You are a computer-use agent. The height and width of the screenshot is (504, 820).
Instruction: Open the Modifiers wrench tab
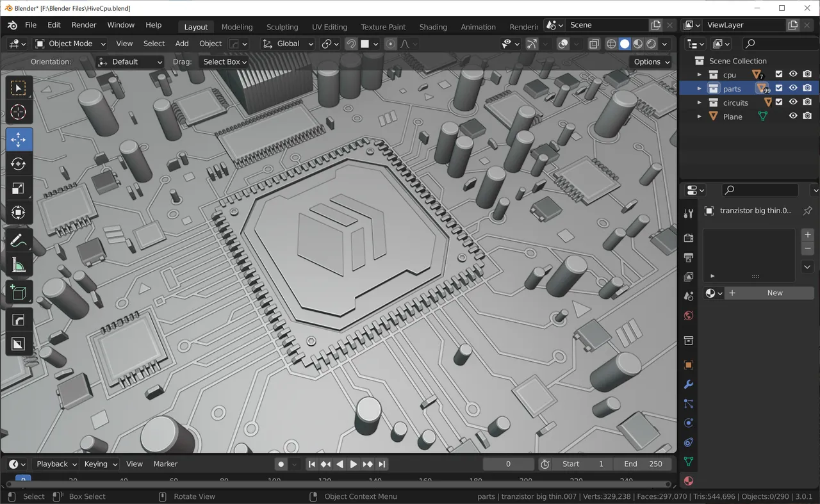689,384
